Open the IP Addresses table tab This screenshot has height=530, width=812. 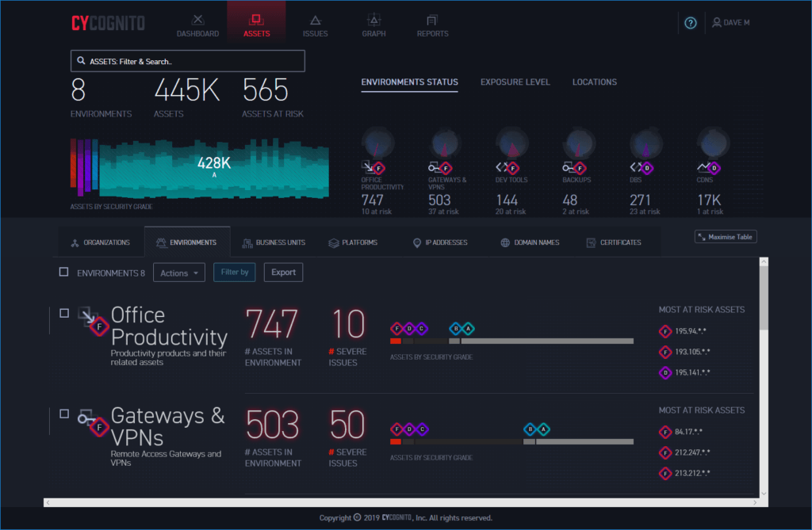coord(440,242)
